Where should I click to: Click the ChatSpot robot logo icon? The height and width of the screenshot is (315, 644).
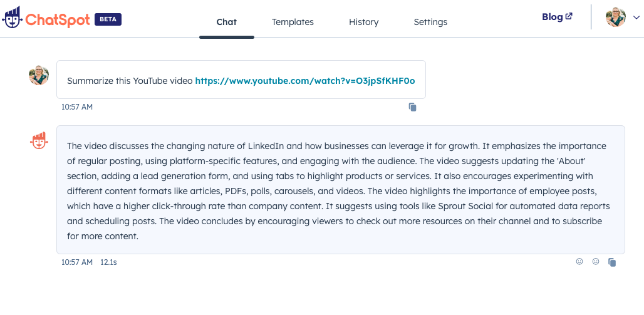click(x=13, y=18)
